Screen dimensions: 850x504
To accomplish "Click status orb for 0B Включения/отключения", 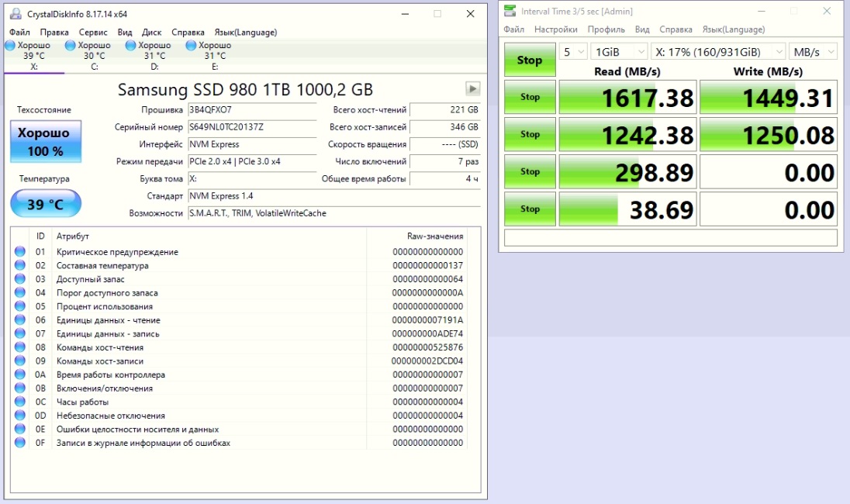I will click(x=20, y=388).
